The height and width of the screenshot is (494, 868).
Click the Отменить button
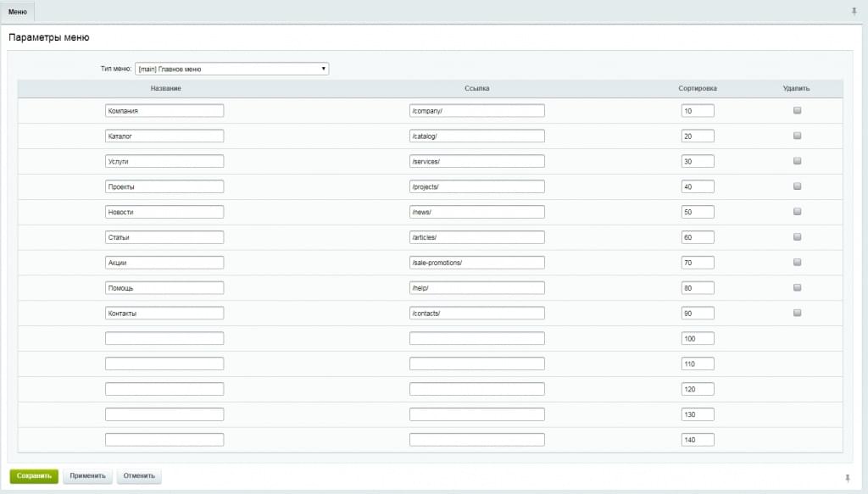click(139, 475)
